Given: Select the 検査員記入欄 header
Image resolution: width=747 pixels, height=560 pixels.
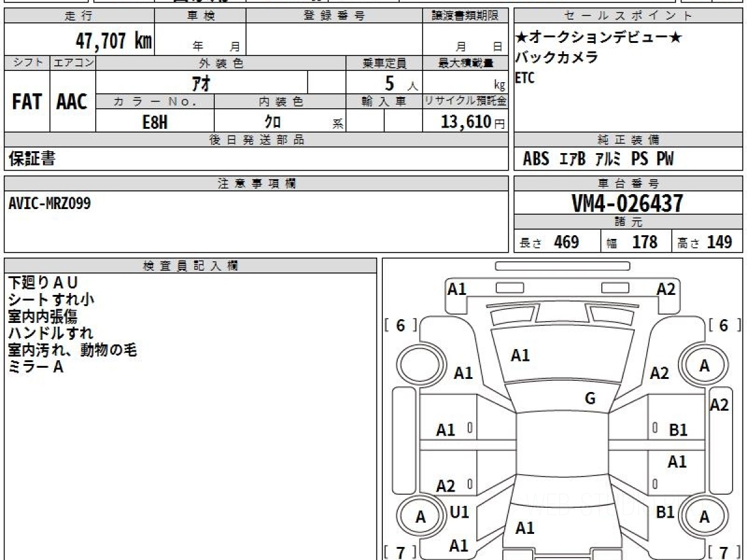Looking at the screenshot, I should tap(190, 266).
